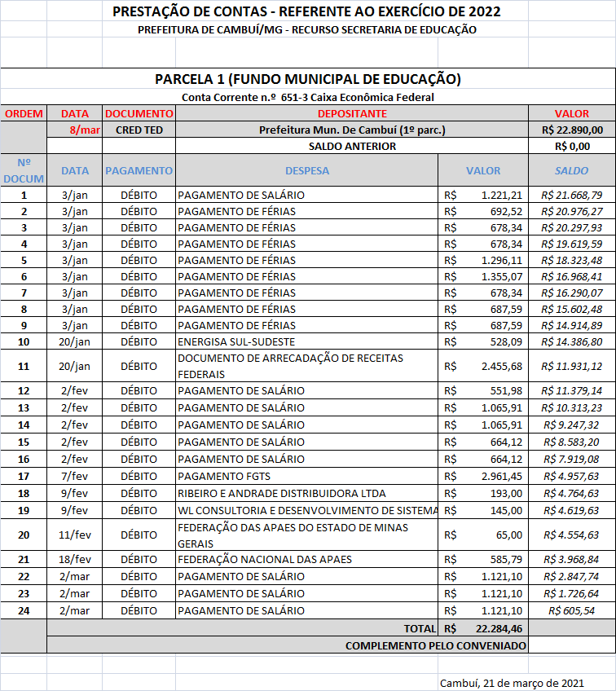Select the '11/fev' date cell
This screenshot has height=691, width=616.
click(x=74, y=535)
